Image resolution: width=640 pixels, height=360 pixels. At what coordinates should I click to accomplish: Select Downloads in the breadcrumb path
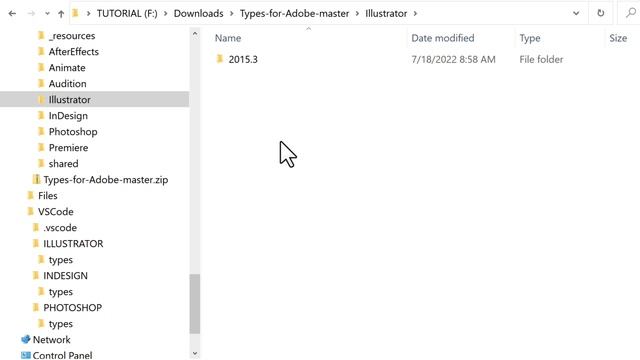pos(198,13)
